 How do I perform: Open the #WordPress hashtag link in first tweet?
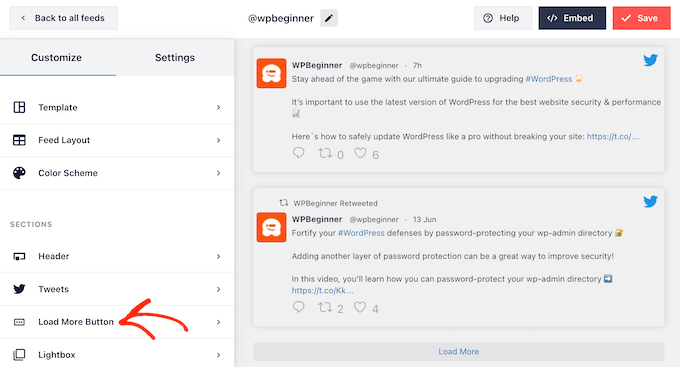coord(549,79)
